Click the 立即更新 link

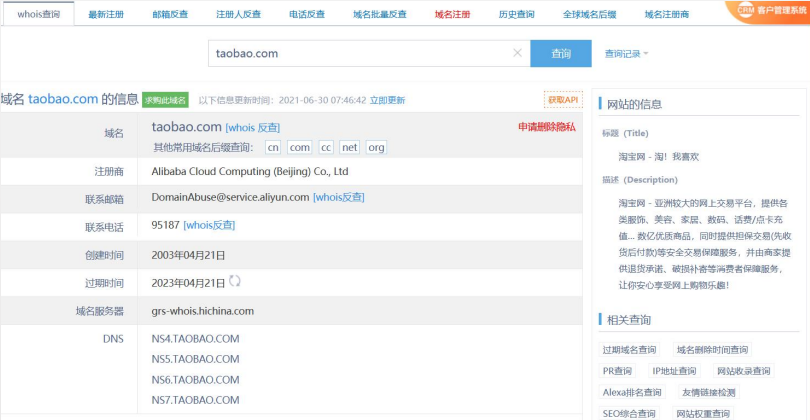pos(387,100)
